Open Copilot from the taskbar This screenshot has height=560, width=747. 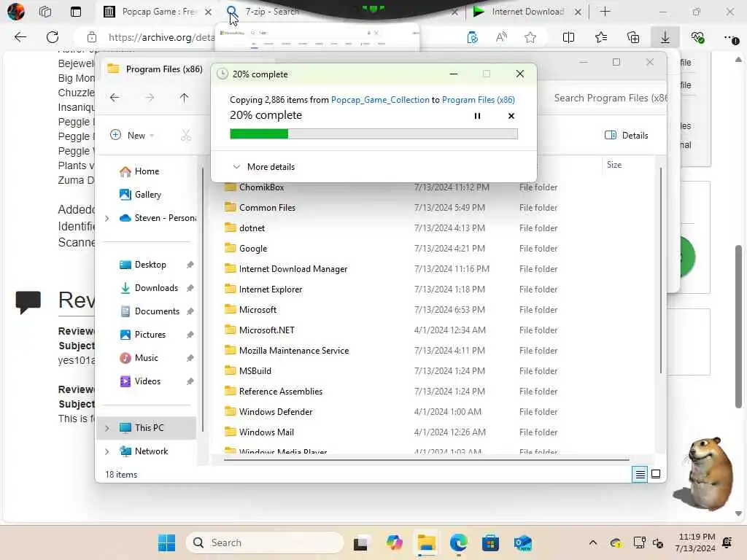point(395,542)
